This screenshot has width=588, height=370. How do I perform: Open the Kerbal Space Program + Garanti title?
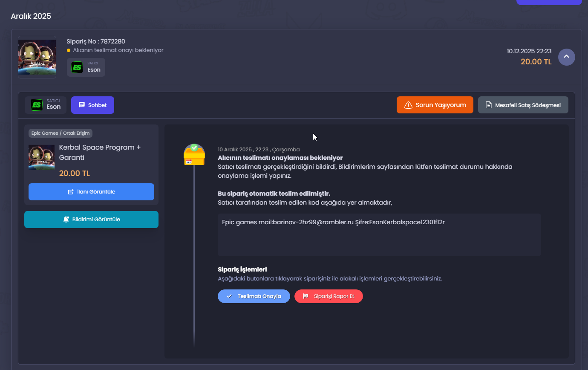tap(100, 152)
